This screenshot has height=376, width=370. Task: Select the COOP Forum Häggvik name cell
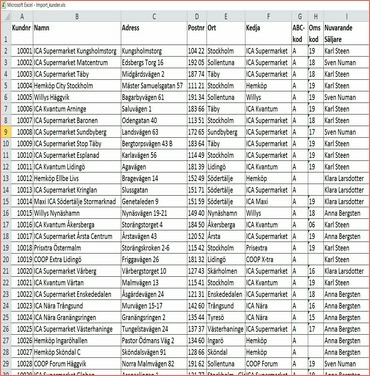pyautogui.click(x=77, y=364)
